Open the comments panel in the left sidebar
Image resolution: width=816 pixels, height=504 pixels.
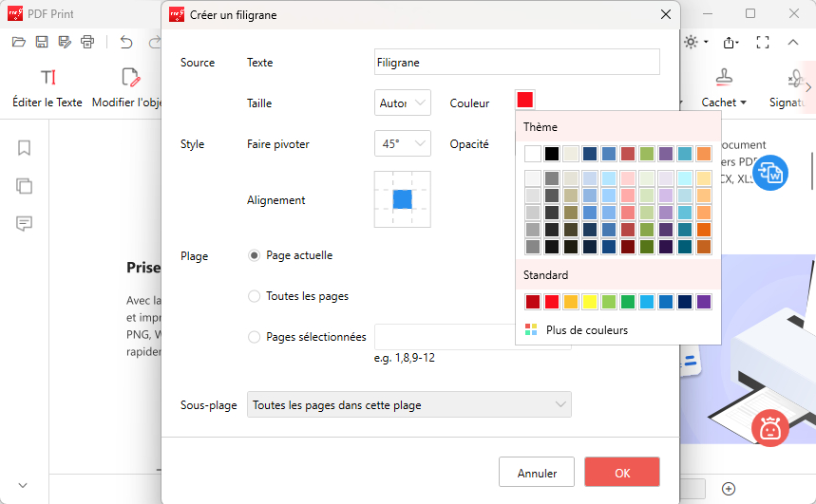[25, 224]
